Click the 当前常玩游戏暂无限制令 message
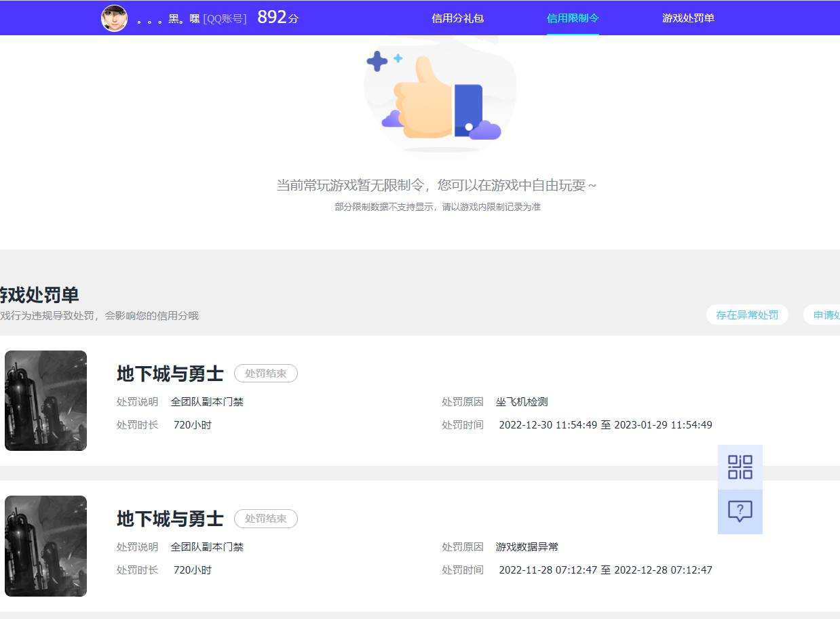840x619 pixels. tap(437, 185)
